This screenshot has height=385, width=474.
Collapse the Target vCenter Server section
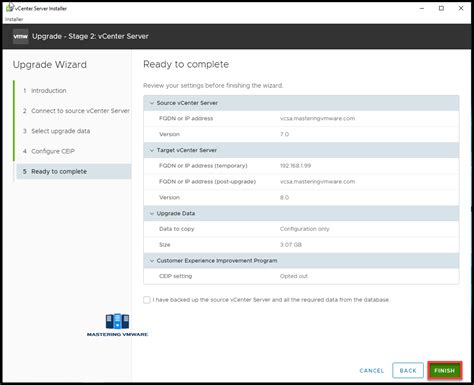[x=152, y=151]
